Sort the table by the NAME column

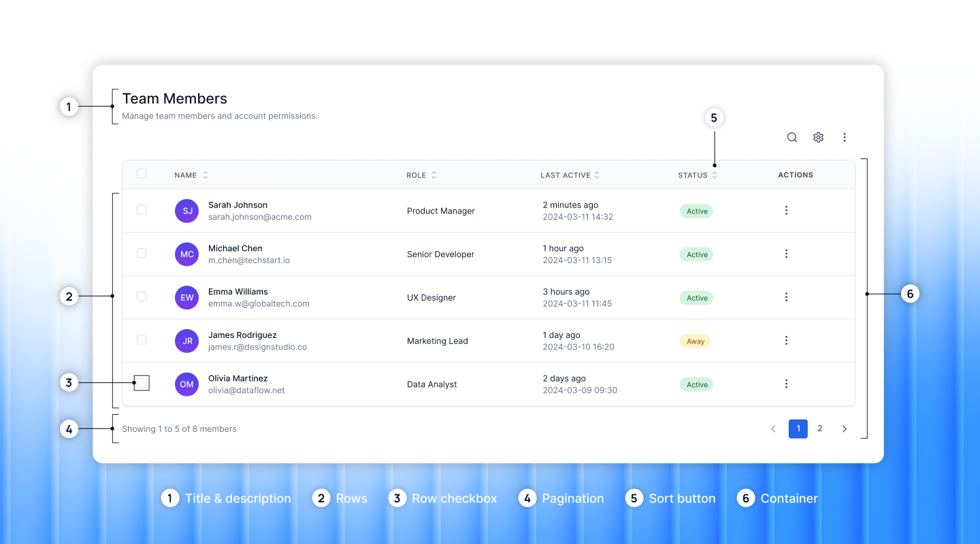point(204,175)
